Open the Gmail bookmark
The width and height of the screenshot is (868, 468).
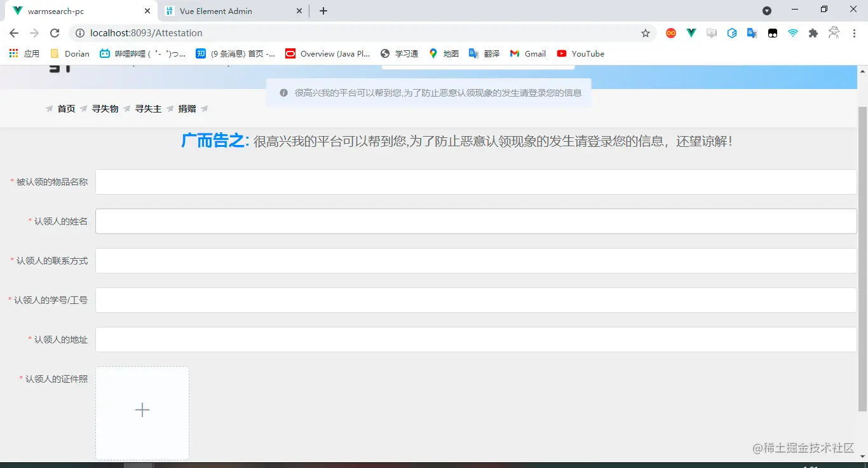click(528, 54)
